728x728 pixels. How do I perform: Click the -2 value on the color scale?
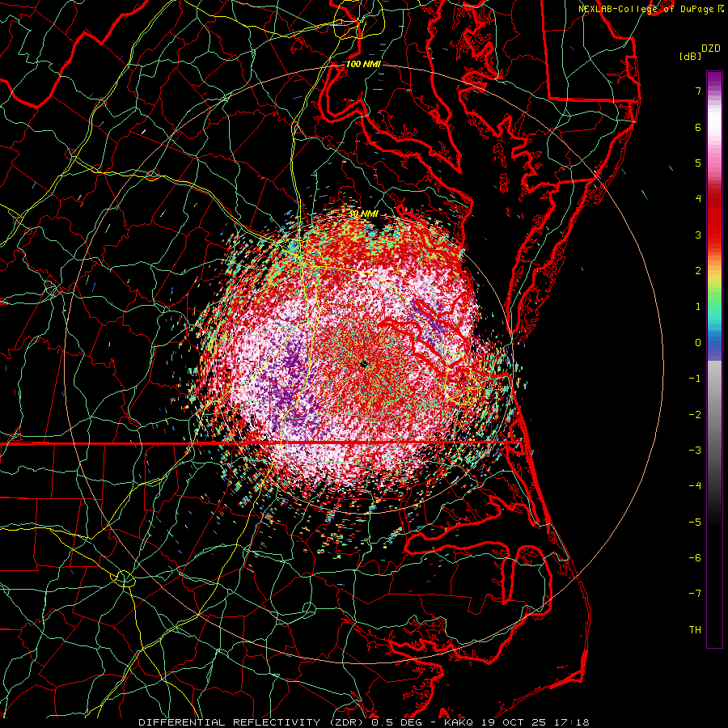(695, 414)
